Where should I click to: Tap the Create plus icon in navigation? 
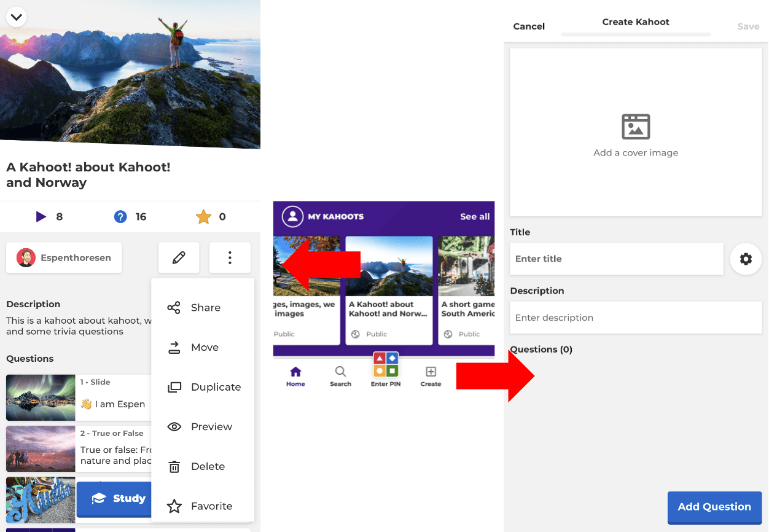pos(431,375)
